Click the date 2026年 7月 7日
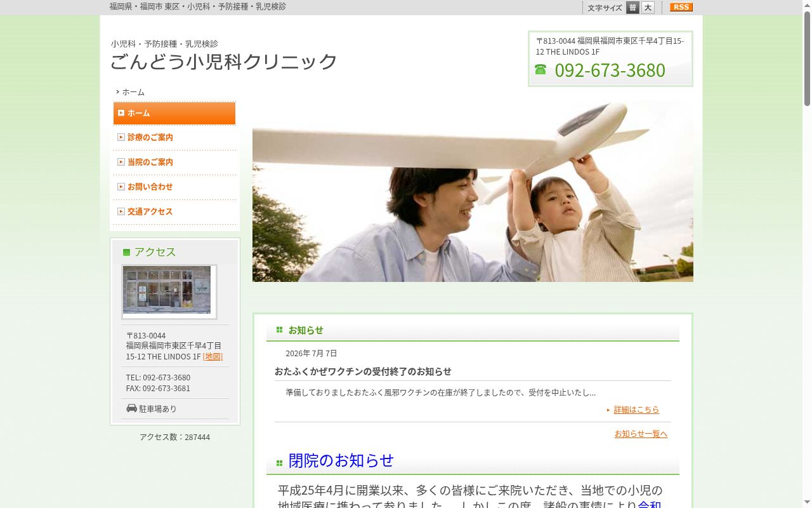This screenshot has height=508, width=812. pos(311,354)
